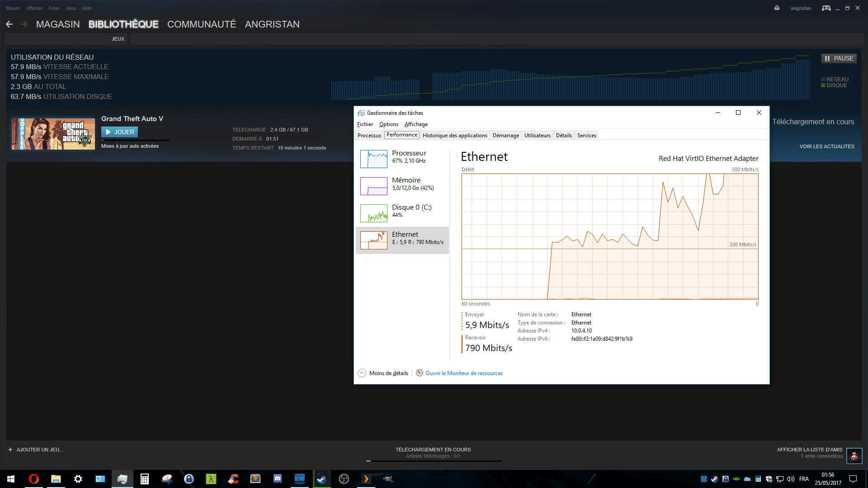
Task: Select Disque 0 (C:) performance item
Action: tap(402, 213)
